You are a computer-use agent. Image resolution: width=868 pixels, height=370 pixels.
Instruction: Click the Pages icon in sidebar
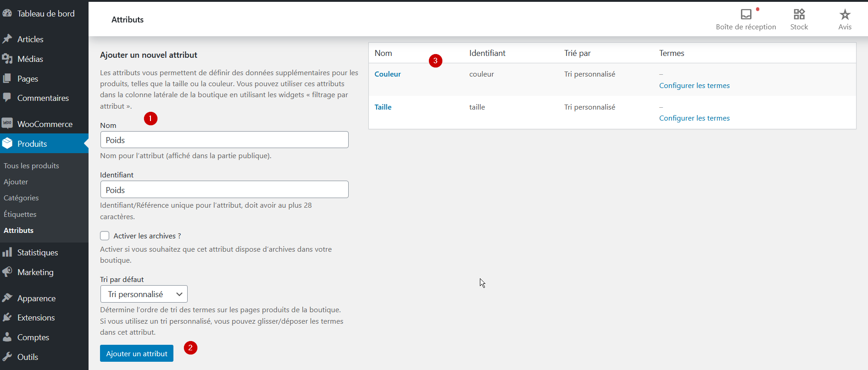[7, 78]
